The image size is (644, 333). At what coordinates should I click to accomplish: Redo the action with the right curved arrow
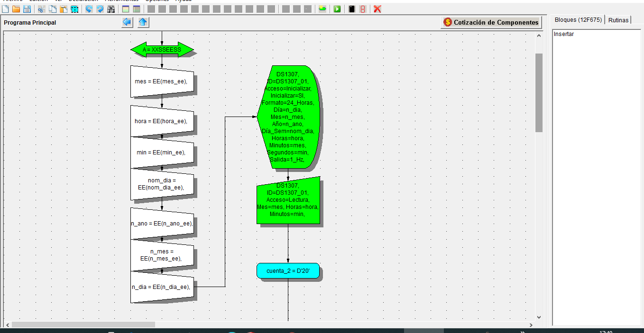coord(100,9)
